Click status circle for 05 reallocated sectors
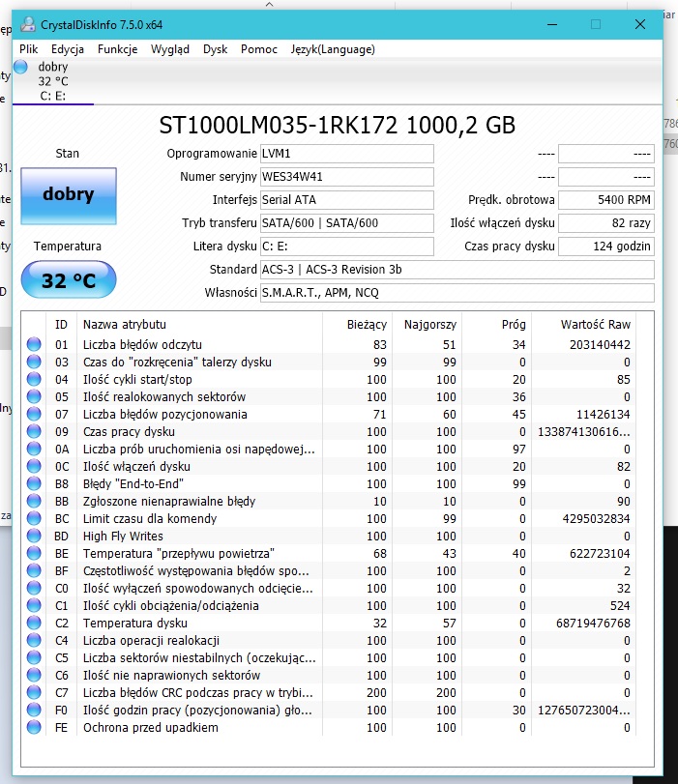The image size is (678, 784). [34, 397]
